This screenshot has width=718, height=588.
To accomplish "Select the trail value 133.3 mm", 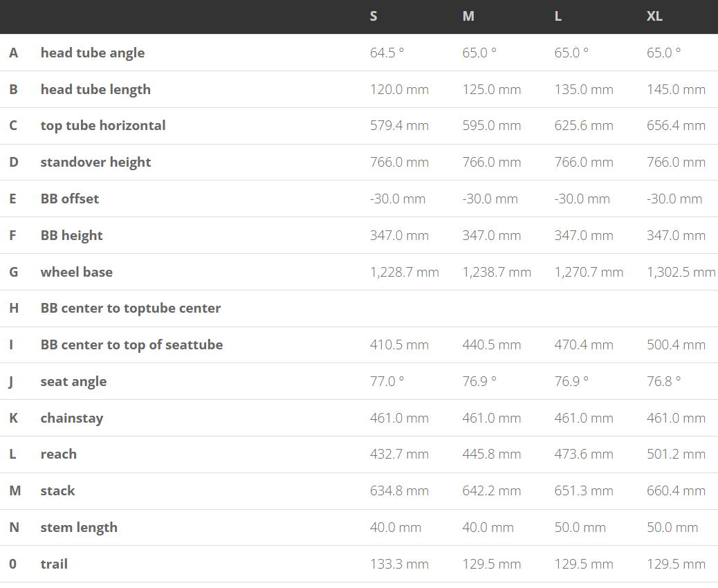I will click(x=399, y=564).
